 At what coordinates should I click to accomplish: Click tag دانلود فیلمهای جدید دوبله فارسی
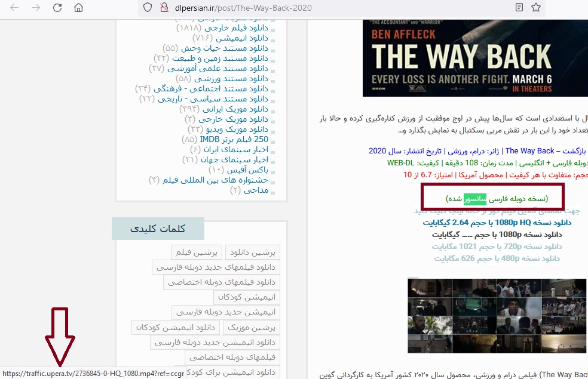[x=216, y=267]
